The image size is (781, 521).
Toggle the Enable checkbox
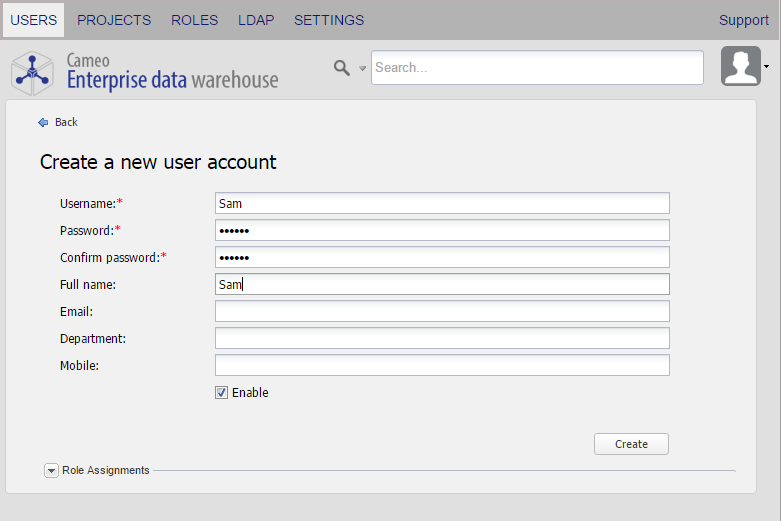[222, 393]
